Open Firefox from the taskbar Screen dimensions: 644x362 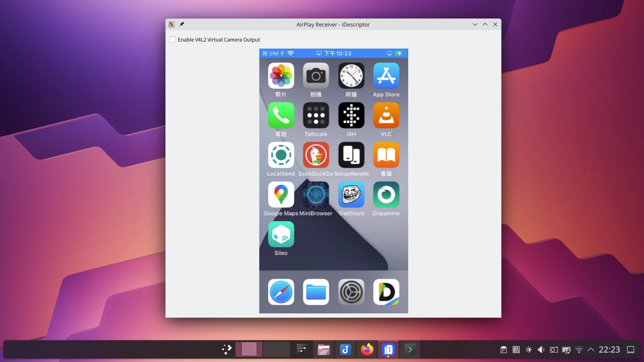pos(367,349)
